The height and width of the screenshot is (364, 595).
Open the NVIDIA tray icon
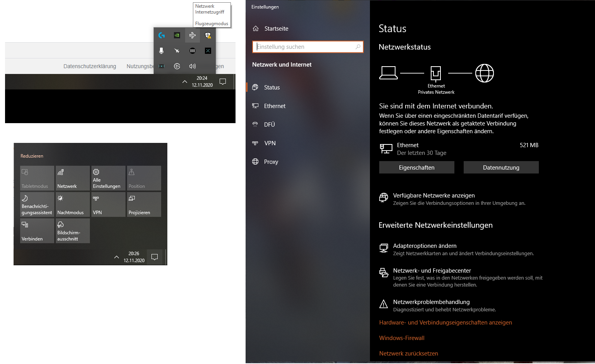pos(177,35)
